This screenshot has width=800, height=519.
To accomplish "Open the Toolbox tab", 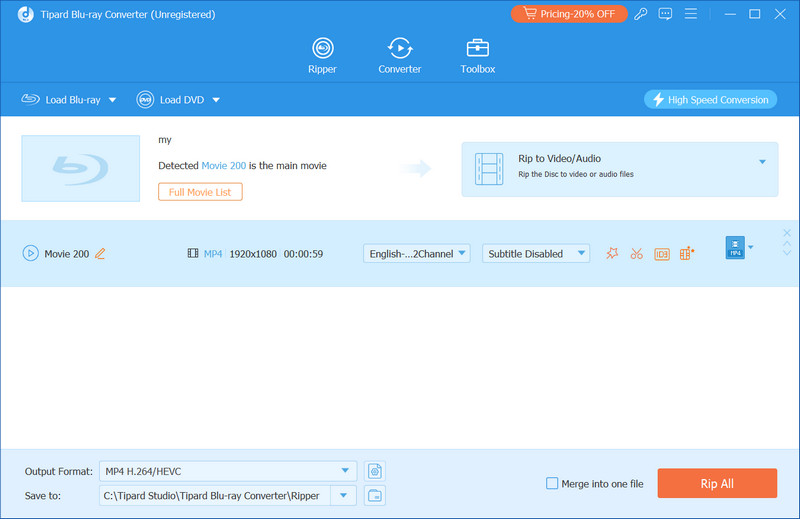I will point(478,56).
